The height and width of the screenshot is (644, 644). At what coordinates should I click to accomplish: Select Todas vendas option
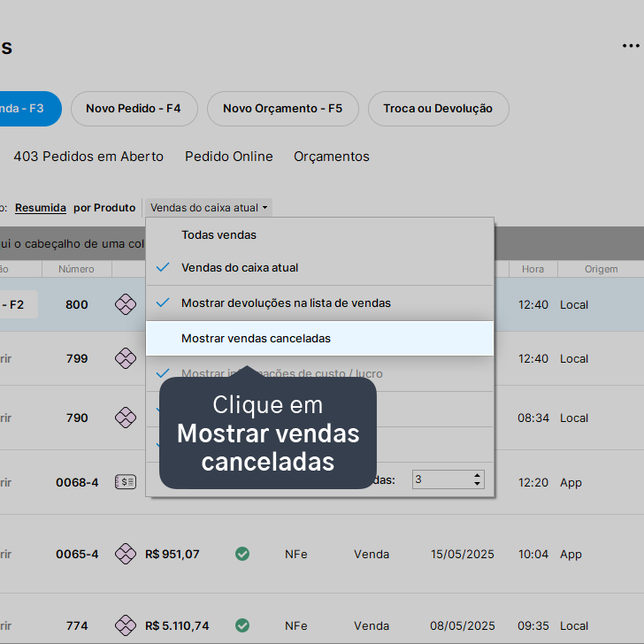pos(319,235)
